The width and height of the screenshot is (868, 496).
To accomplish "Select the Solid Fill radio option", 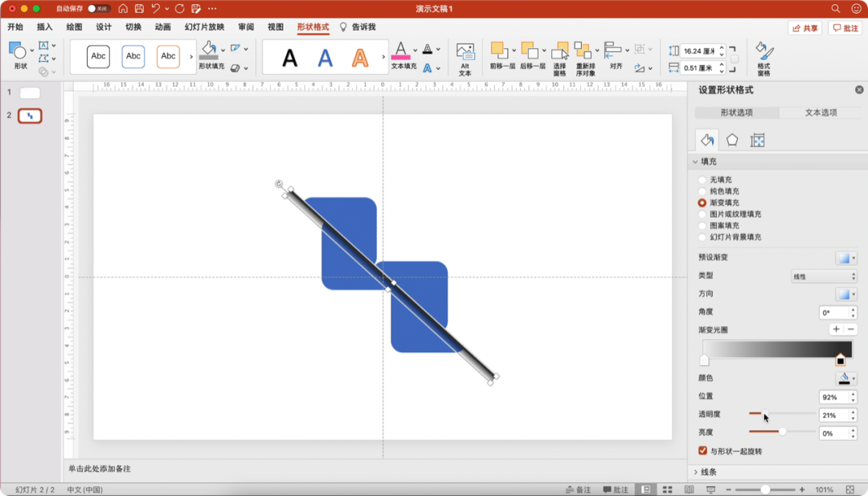I will pyautogui.click(x=702, y=191).
